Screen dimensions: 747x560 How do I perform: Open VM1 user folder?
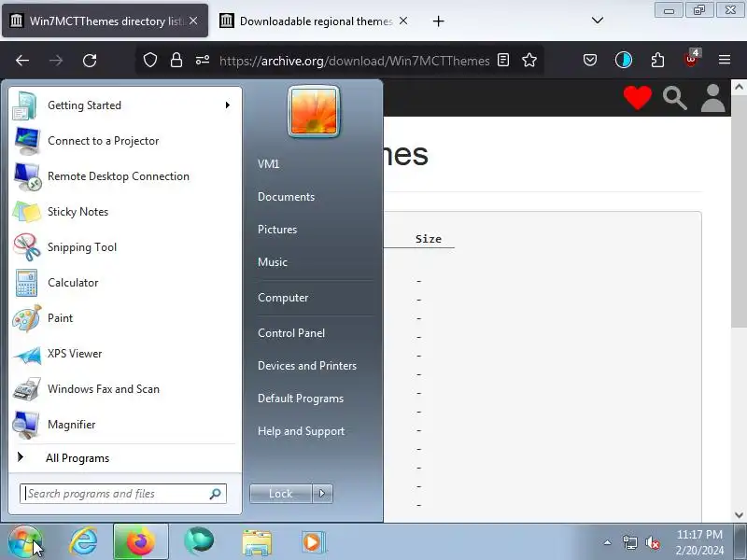click(268, 164)
